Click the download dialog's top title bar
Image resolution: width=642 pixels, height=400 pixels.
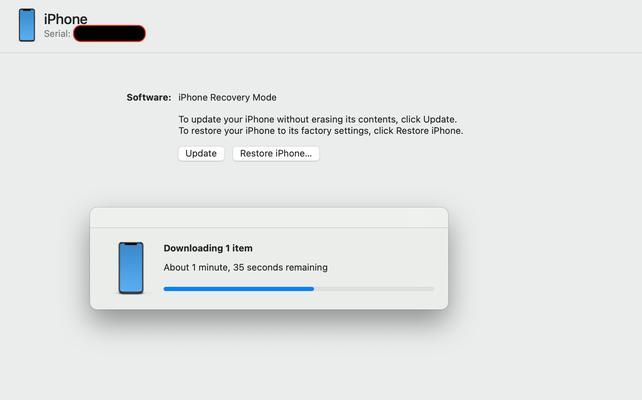(x=269, y=217)
